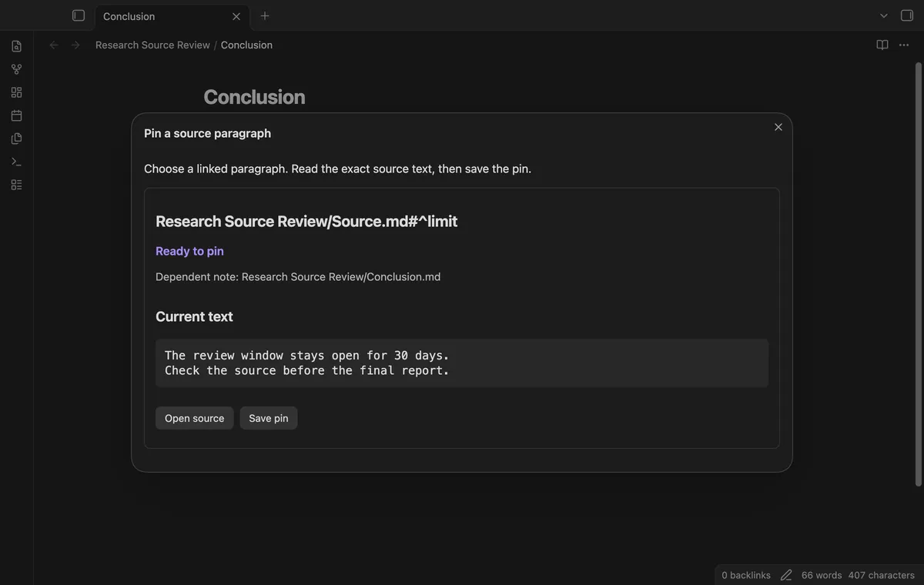
Task: Click the Current text code block
Action: click(x=462, y=363)
